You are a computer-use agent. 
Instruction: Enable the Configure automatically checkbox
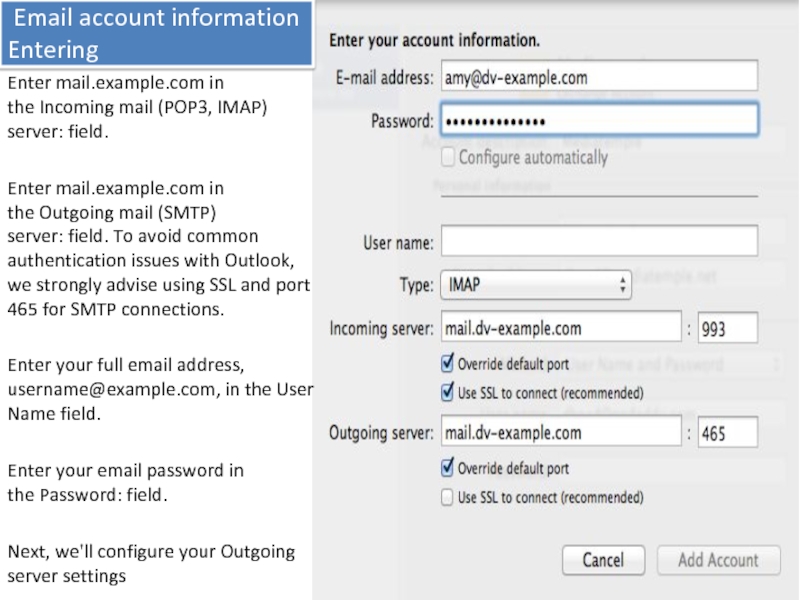click(450, 157)
